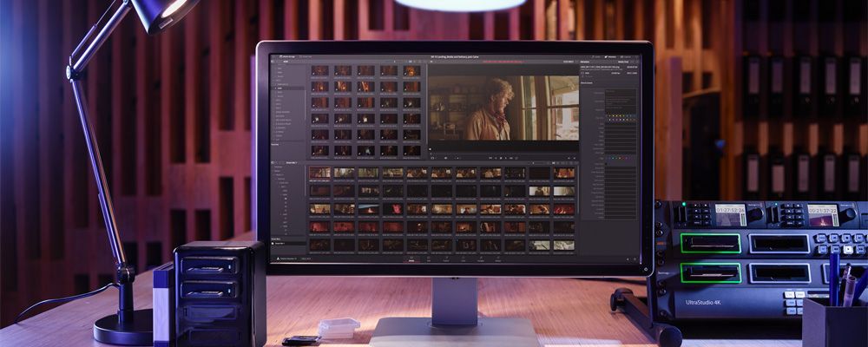Click the play reverse button under viewer

click(496, 158)
